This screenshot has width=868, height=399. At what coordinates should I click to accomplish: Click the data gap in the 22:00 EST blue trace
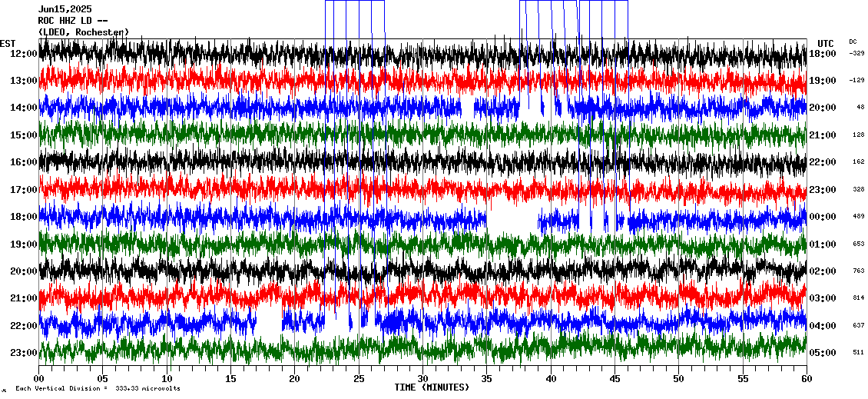pyautogui.click(x=269, y=321)
